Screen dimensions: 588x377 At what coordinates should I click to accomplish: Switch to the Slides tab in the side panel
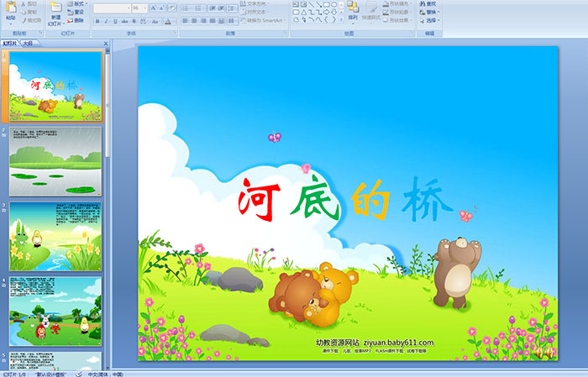click(9, 42)
